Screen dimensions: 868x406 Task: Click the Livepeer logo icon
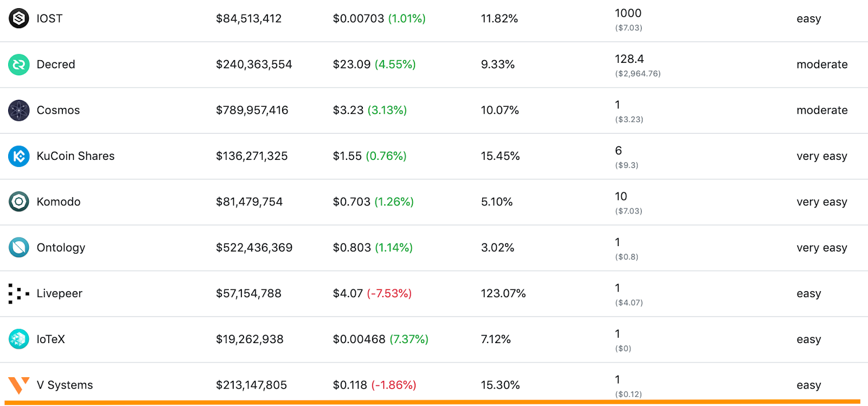point(19,293)
